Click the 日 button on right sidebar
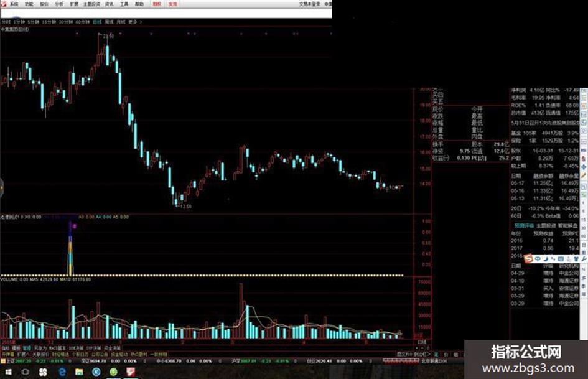588x379 pixels. [x=584, y=245]
